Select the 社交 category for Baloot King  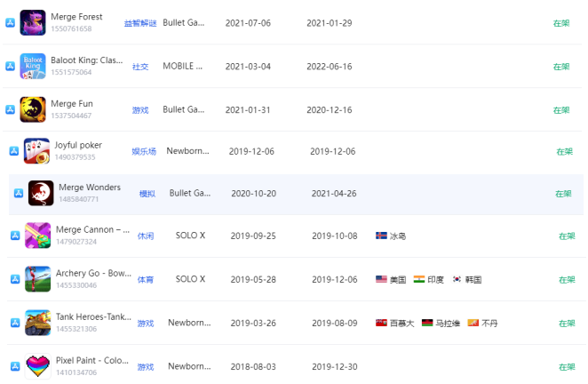pos(140,67)
